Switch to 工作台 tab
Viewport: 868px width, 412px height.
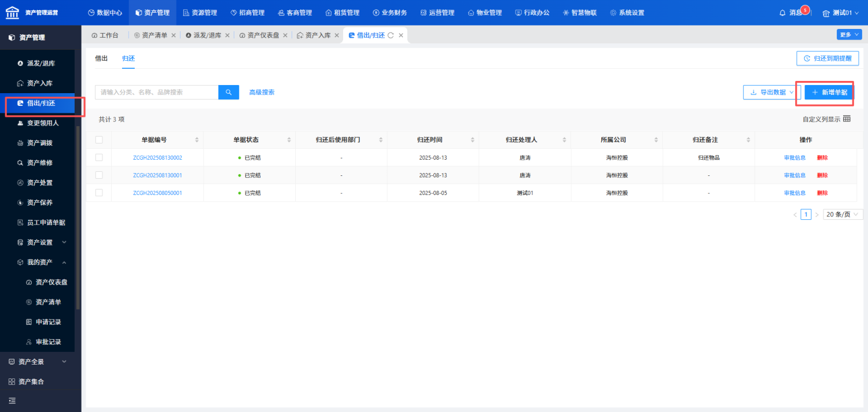pos(105,35)
